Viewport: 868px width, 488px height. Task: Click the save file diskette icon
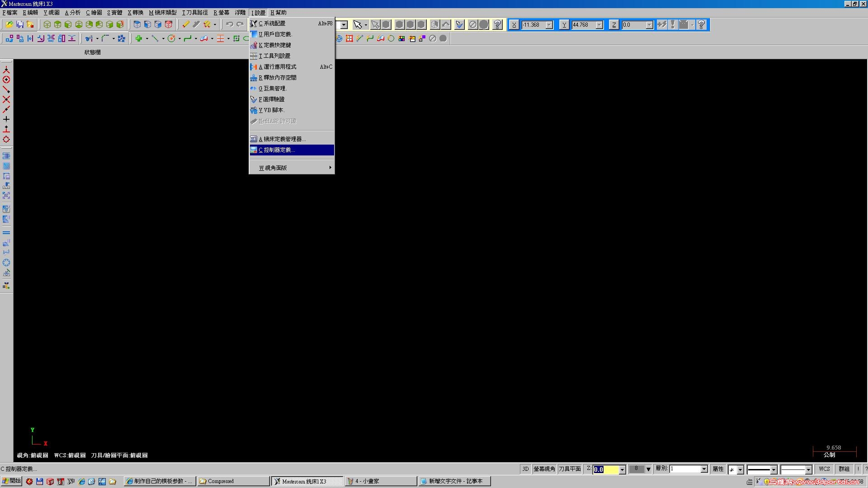click(x=19, y=24)
